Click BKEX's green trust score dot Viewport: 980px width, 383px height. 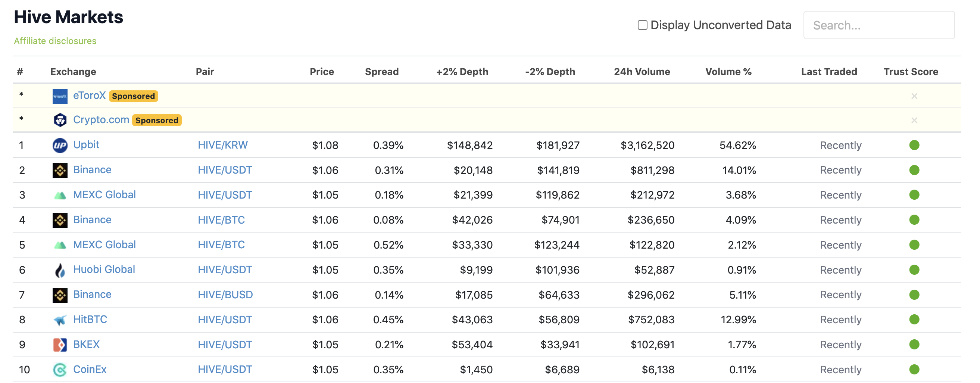914,345
